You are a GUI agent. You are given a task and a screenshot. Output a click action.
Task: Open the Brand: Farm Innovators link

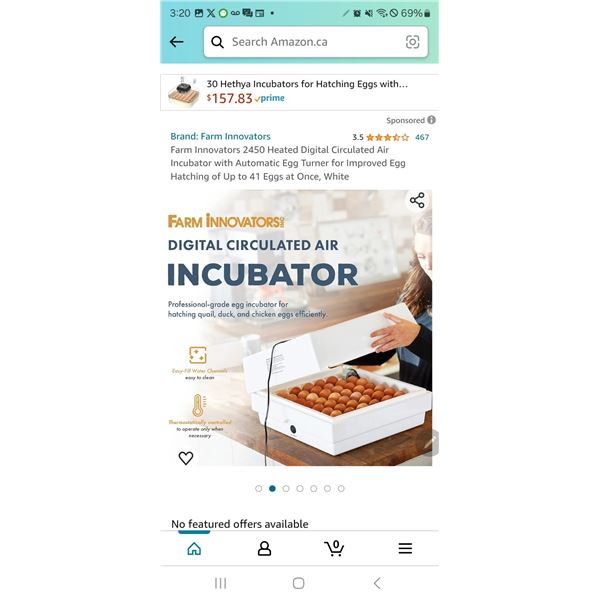click(220, 136)
